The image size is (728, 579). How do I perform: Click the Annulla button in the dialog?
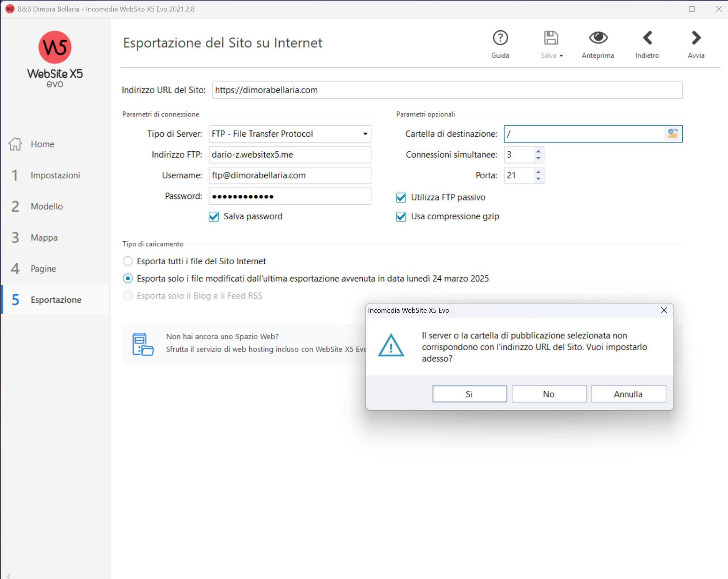click(x=629, y=394)
